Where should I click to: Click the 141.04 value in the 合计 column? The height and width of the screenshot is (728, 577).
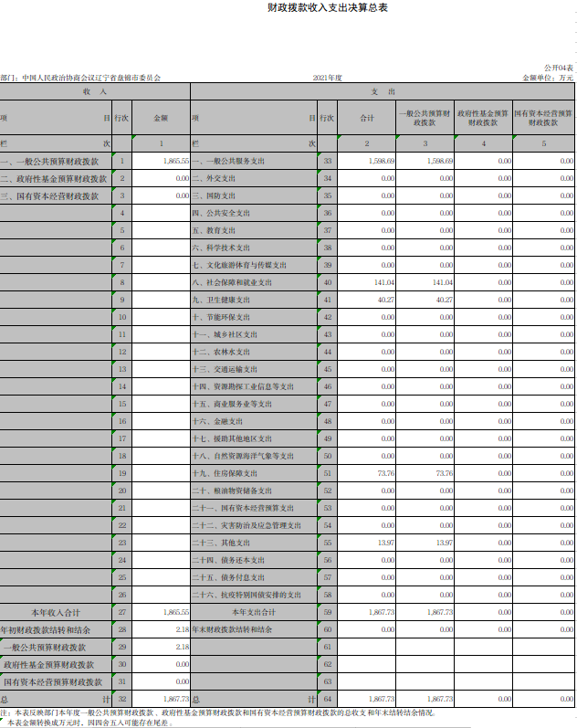coord(384,282)
